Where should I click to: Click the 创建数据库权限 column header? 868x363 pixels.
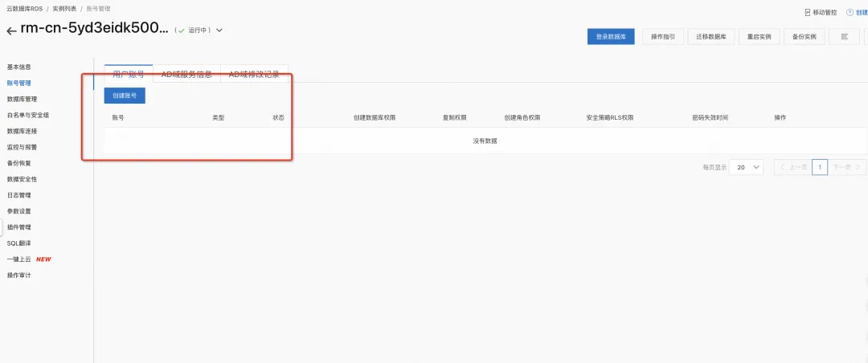(x=375, y=118)
